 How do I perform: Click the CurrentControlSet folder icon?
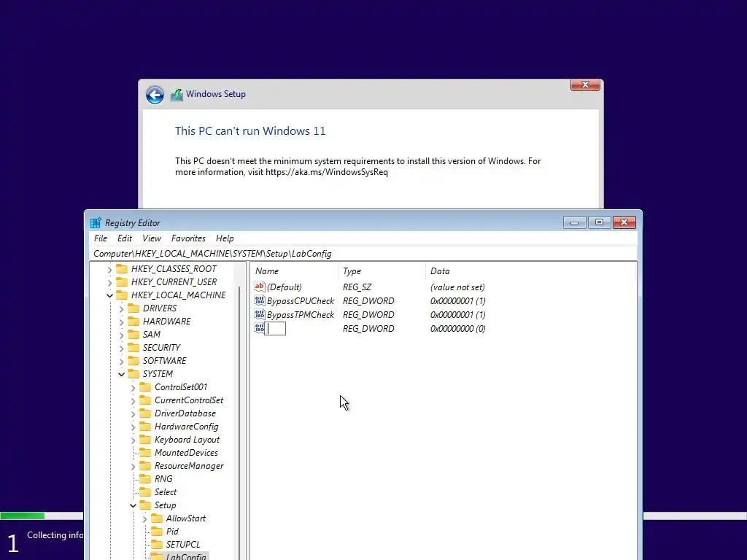click(x=145, y=400)
